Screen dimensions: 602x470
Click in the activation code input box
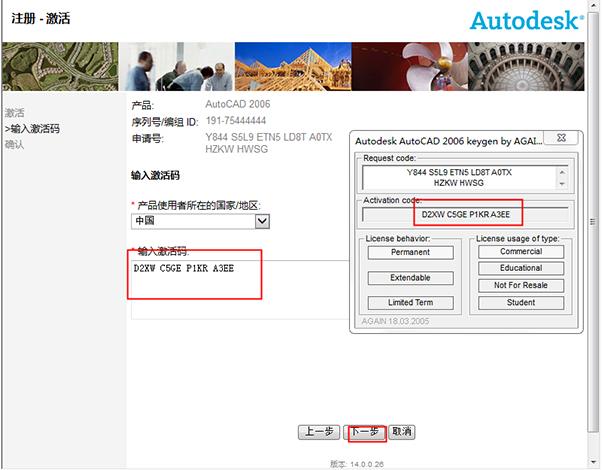coord(240,290)
